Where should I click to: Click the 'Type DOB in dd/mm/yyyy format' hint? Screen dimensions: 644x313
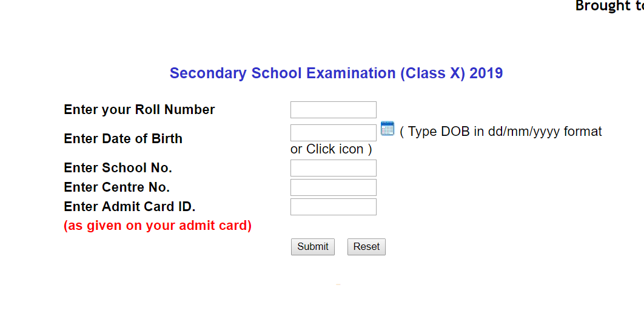pyautogui.click(x=501, y=132)
